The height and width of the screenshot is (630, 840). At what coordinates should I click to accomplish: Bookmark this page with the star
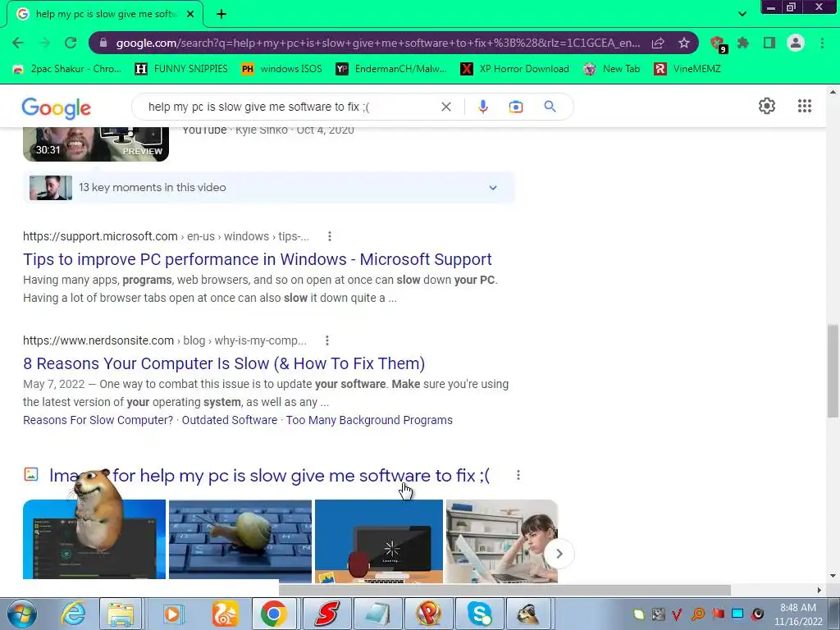(683, 43)
